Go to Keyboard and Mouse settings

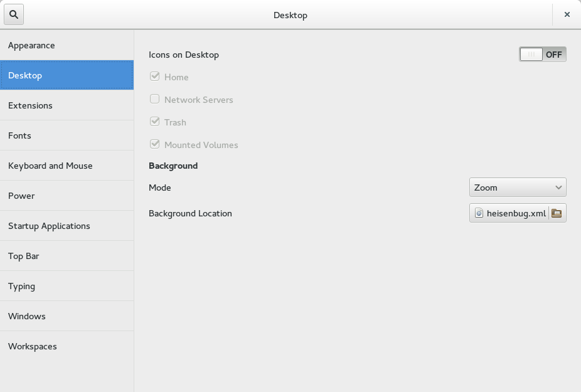click(x=67, y=166)
